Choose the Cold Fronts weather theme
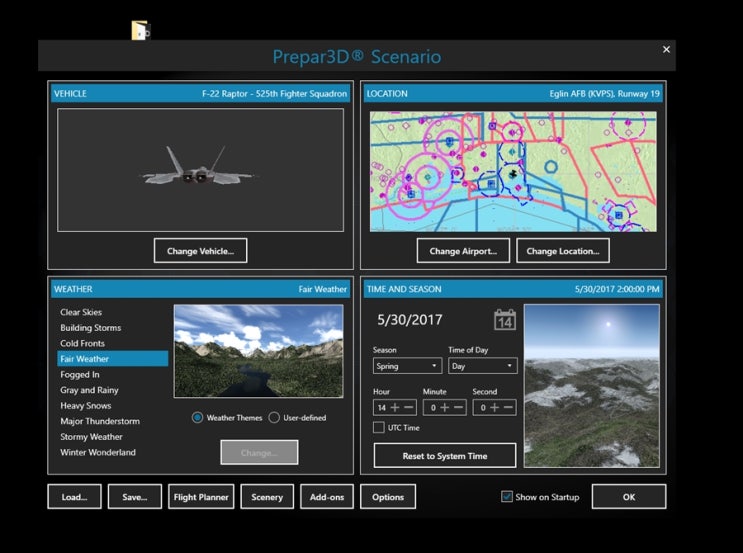 [112, 343]
